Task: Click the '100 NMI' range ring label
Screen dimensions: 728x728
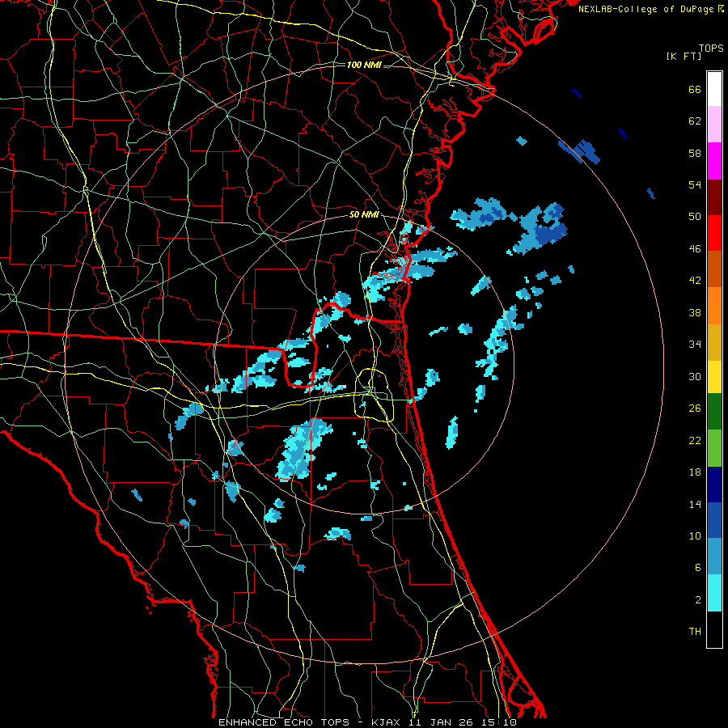Action: click(x=364, y=65)
